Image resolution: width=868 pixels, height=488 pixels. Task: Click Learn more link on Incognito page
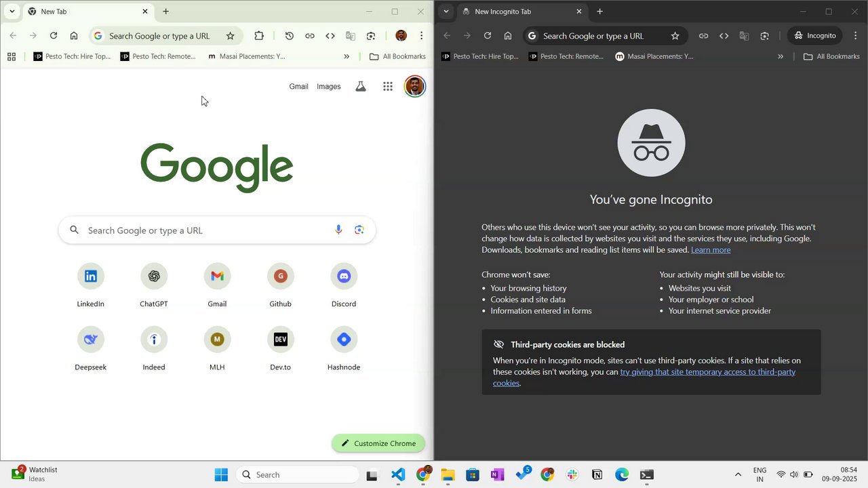point(711,249)
